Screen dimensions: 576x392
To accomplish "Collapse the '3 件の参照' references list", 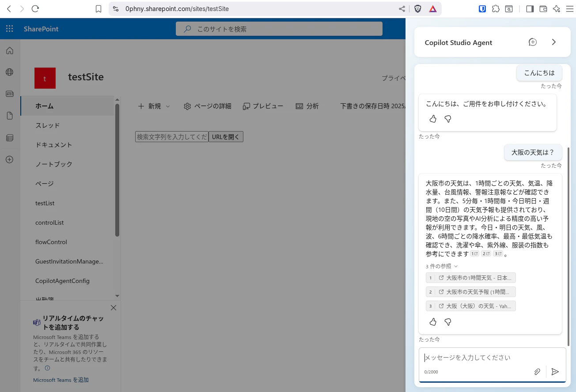I will point(442,266).
